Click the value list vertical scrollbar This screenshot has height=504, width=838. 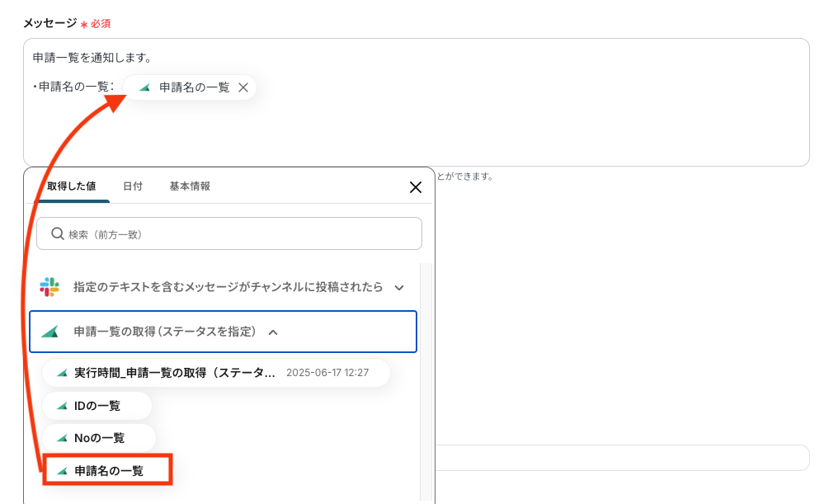(x=426, y=379)
